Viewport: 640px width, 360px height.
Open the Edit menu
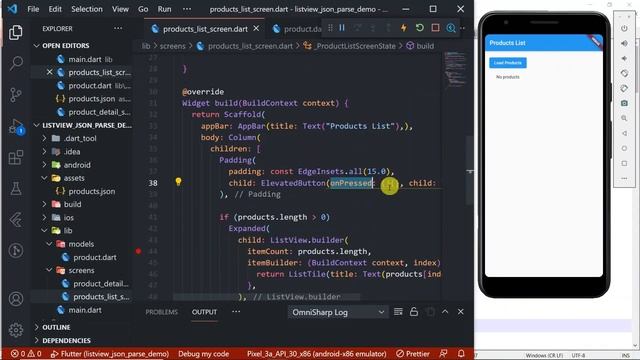[x=55, y=9]
